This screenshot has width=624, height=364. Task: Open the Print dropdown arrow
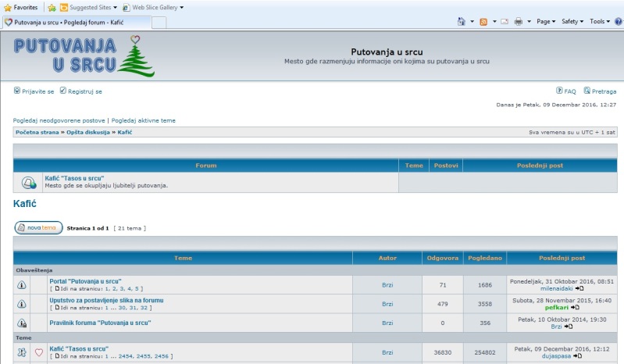pyautogui.click(x=529, y=22)
